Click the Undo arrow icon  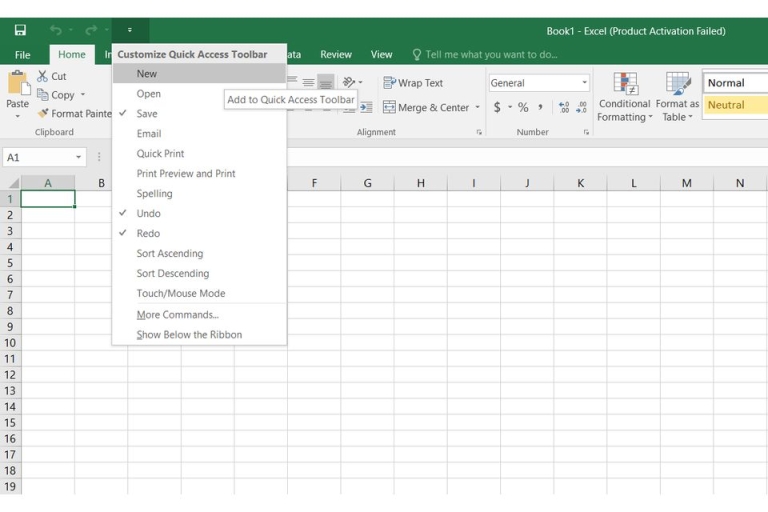56,30
